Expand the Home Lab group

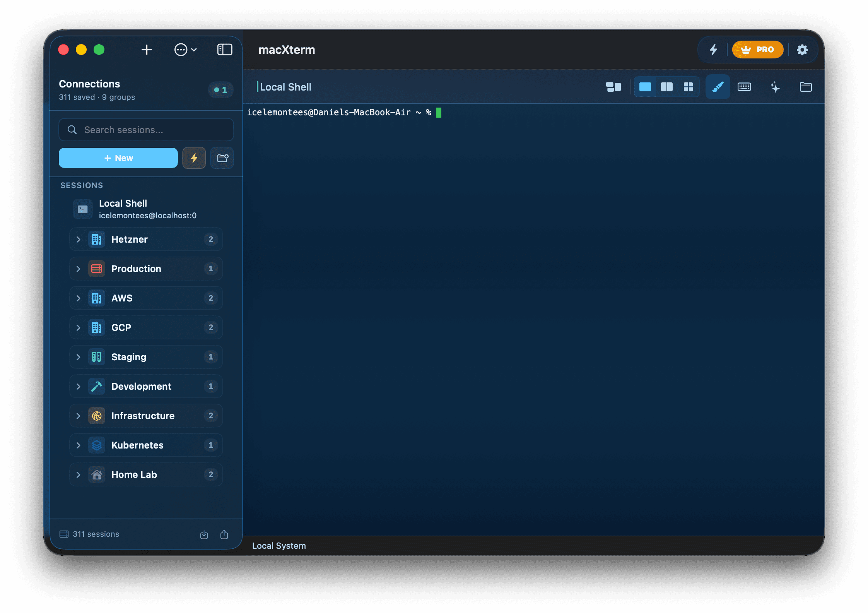(79, 474)
